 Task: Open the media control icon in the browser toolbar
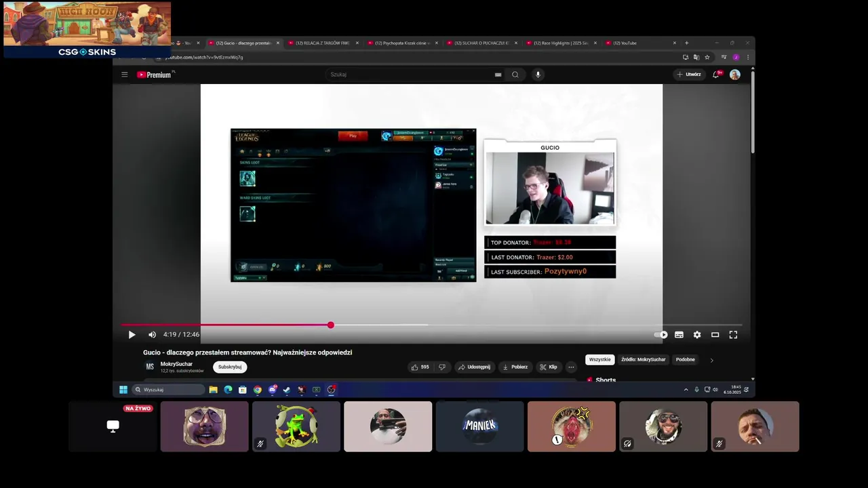724,57
